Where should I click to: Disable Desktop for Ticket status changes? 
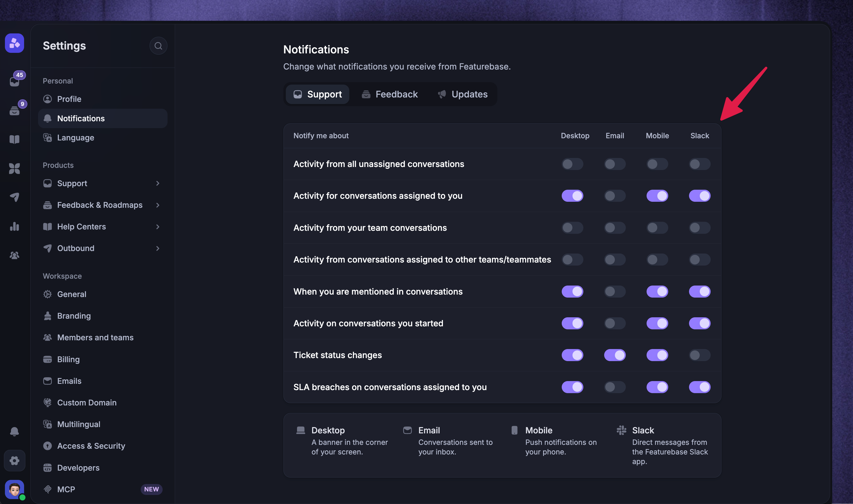pyautogui.click(x=572, y=355)
